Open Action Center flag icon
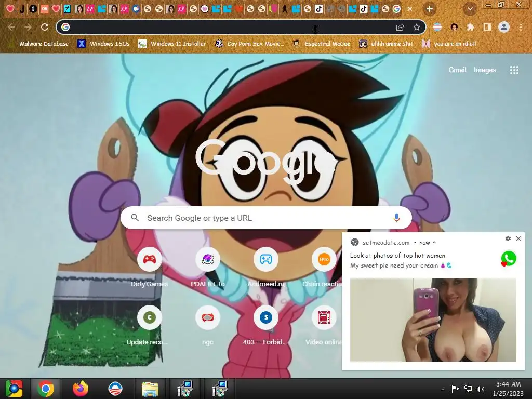This screenshot has height=399, width=532. click(455, 389)
